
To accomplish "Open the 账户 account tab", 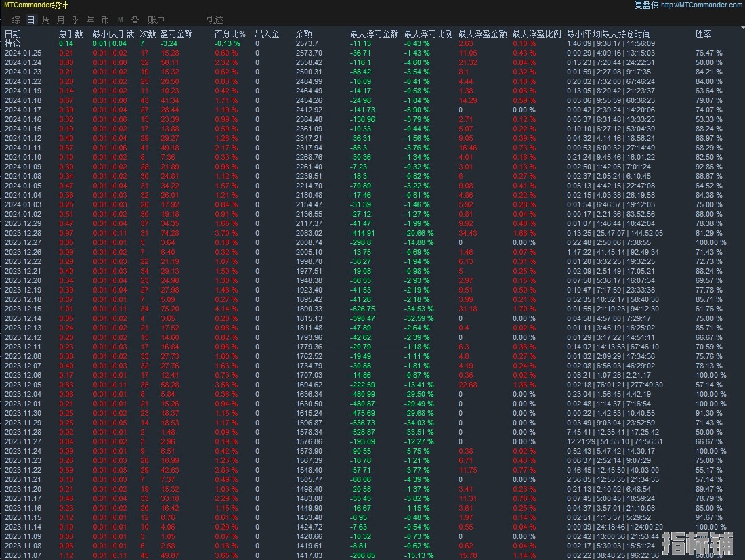I will (x=156, y=20).
